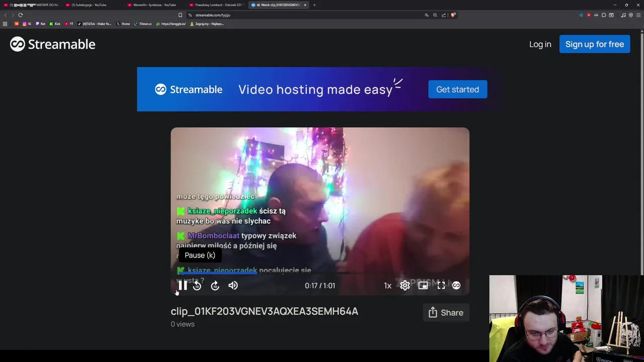Open the browser hamburger menu
This screenshot has width=644, height=362.
pos(638,15)
